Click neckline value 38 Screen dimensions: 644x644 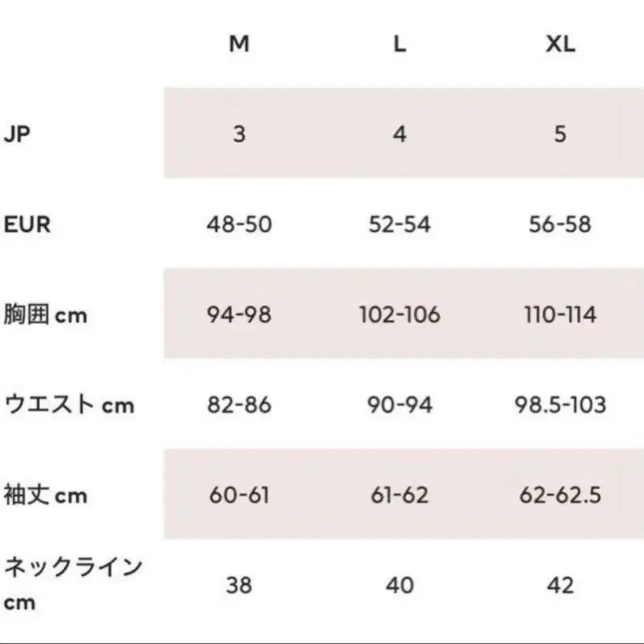(239, 585)
